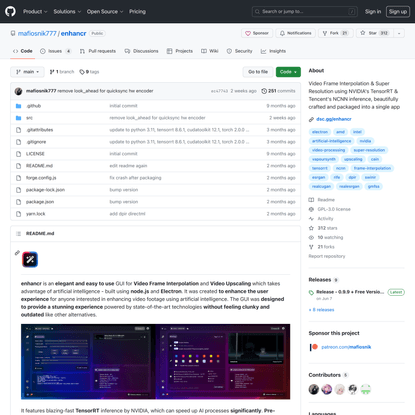The height and width of the screenshot is (415, 415).
Task: Open the LICENSE file
Action: pos(35,154)
